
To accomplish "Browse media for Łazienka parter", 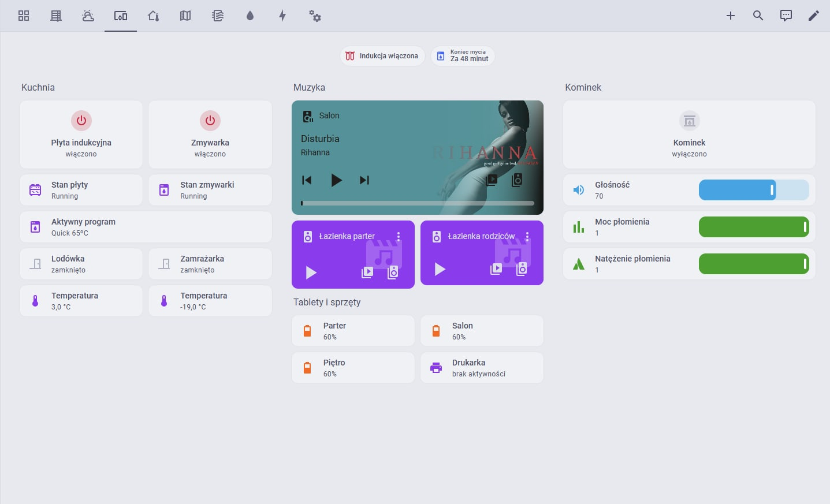I will (367, 272).
